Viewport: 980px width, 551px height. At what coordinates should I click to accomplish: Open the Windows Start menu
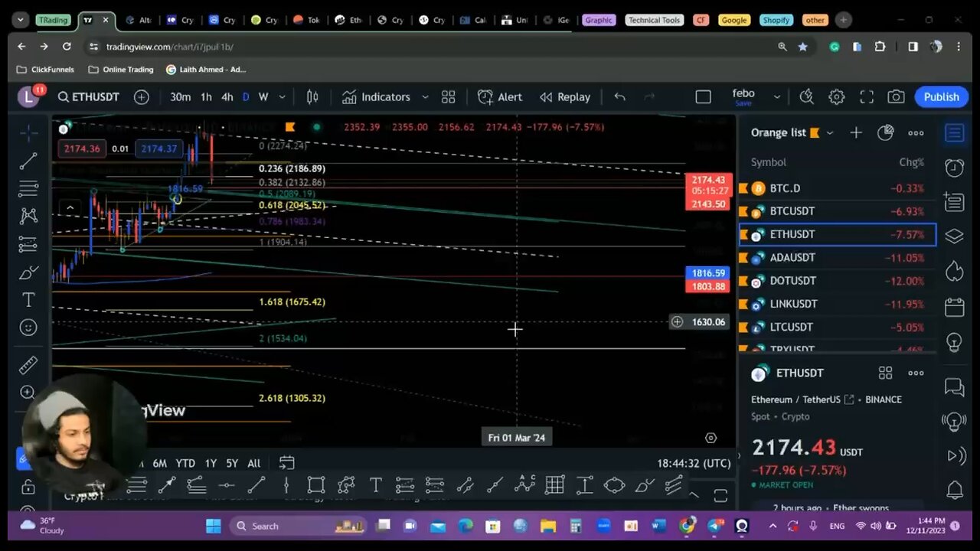[214, 526]
